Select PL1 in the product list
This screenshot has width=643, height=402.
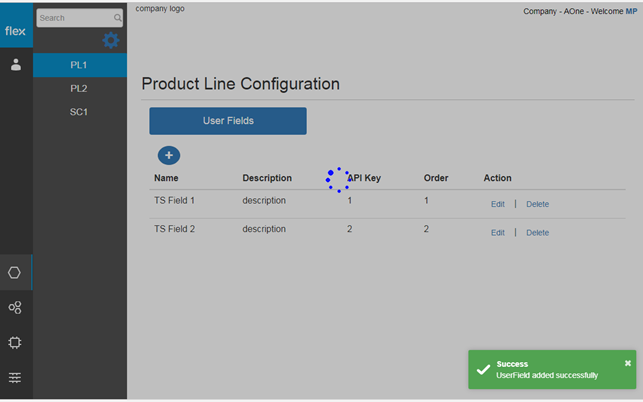click(x=80, y=65)
